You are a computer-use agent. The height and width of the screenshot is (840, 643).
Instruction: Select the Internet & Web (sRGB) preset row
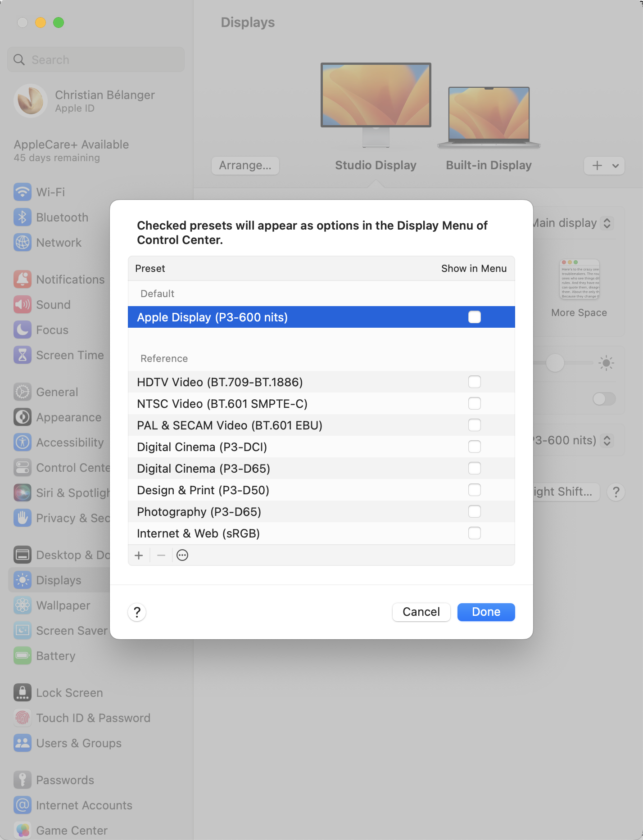[x=321, y=533]
